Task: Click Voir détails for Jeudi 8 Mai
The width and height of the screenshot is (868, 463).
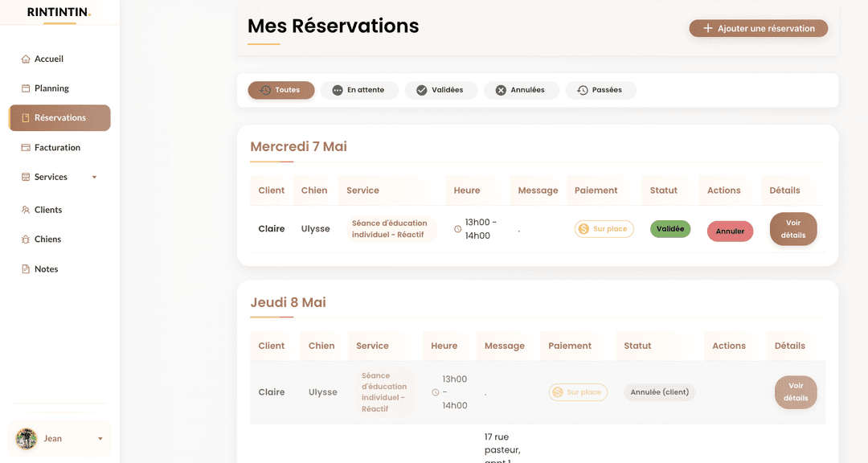Action: coord(796,392)
